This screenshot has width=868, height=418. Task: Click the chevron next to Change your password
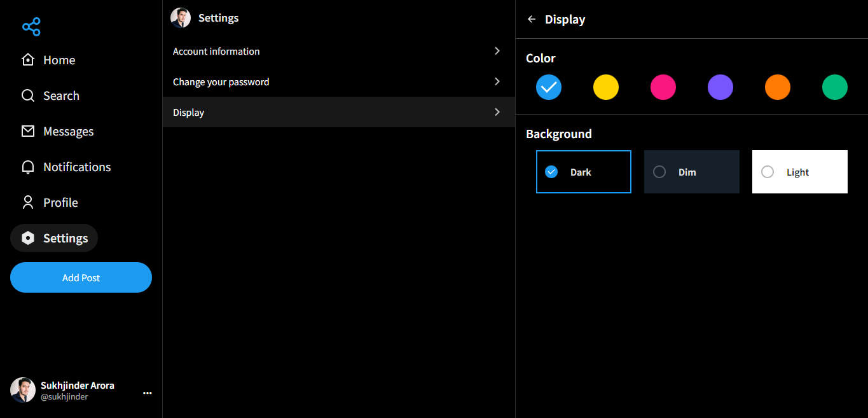click(x=497, y=81)
